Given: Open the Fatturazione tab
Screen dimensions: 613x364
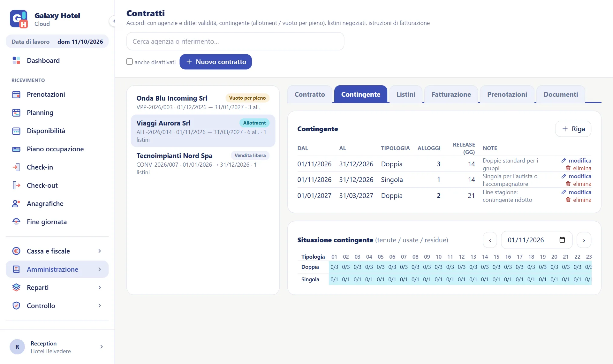Looking at the screenshot, I should coord(451,94).
